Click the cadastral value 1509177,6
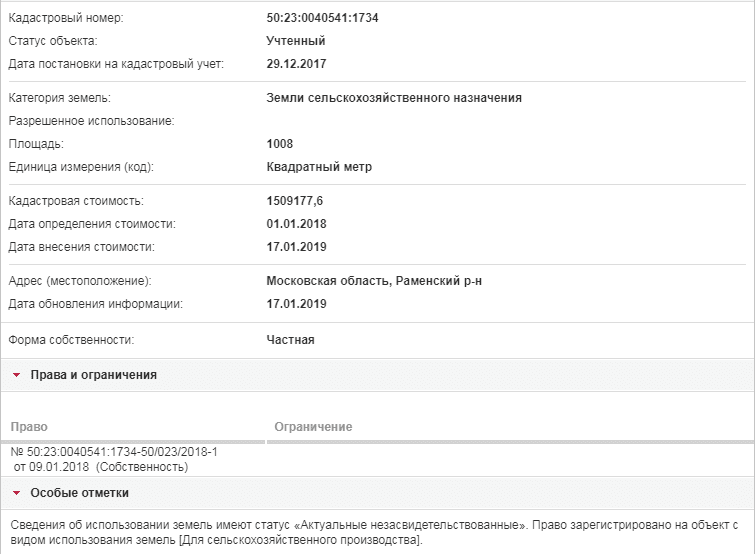Screen dimensions: 755x554 pyautogui.click(x=294, y=201)
